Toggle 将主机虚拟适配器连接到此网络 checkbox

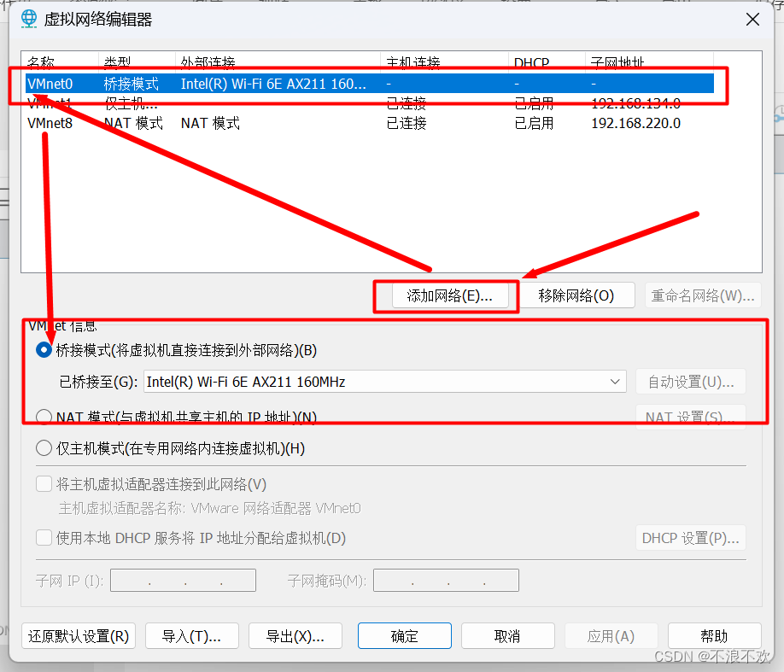pos(44,484)
